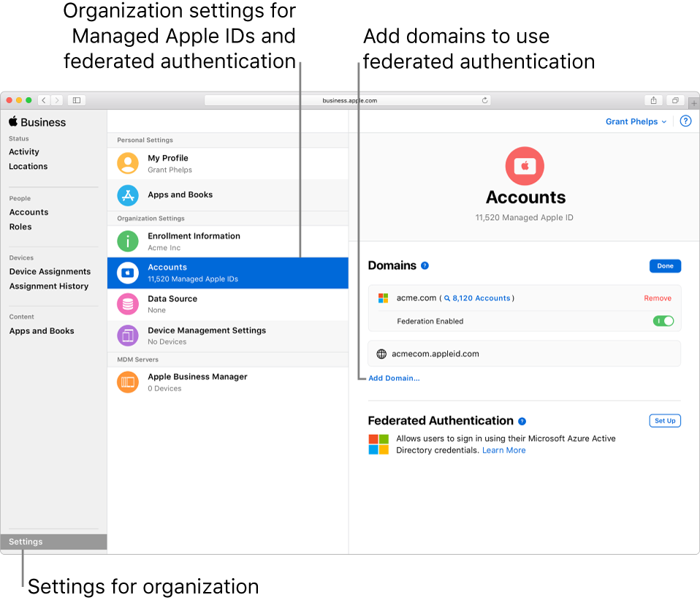Select the Microsoft logo under Federated Authentication
700x603 pixels.
coord(378,444)
